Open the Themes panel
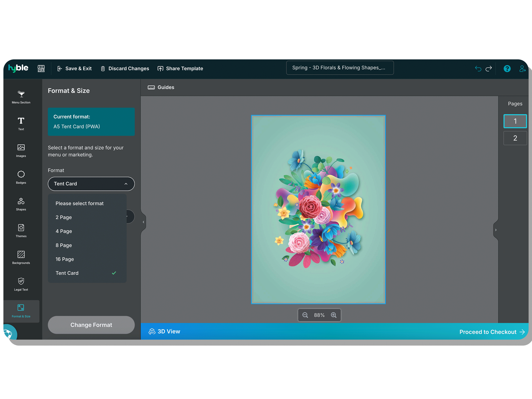Image resolution: width=532 pixels, height=399 pixels. 21,230
